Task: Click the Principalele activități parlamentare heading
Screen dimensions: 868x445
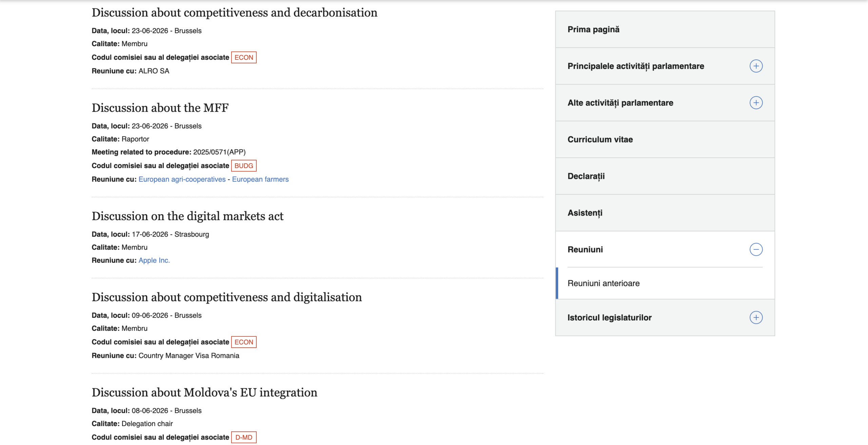Action: point(636,66)
